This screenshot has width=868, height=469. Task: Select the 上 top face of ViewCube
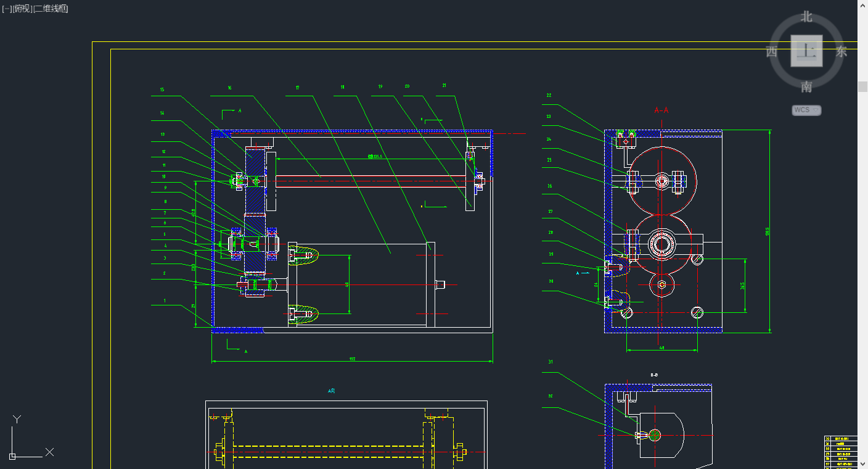click(806, 51)
